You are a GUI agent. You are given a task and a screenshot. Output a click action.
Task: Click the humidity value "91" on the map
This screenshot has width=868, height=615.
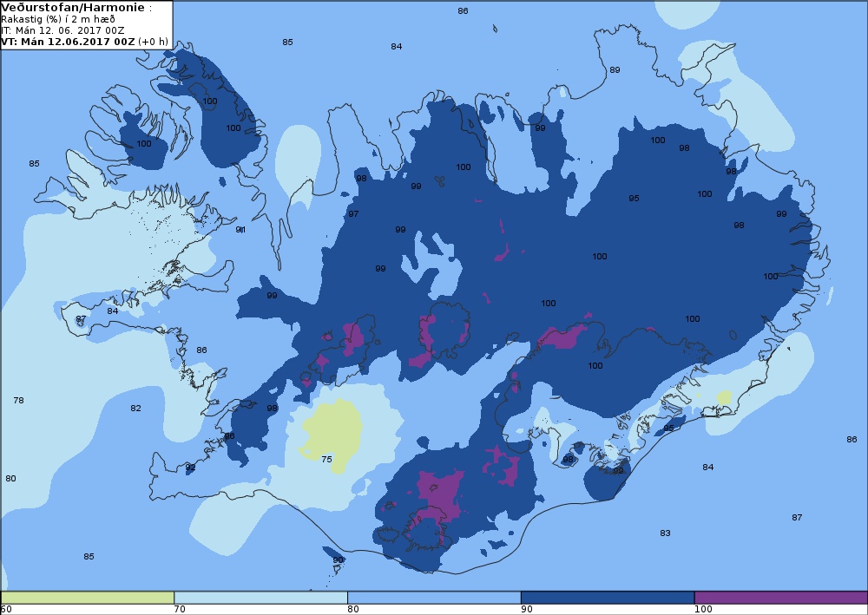(x=240, y=230)
